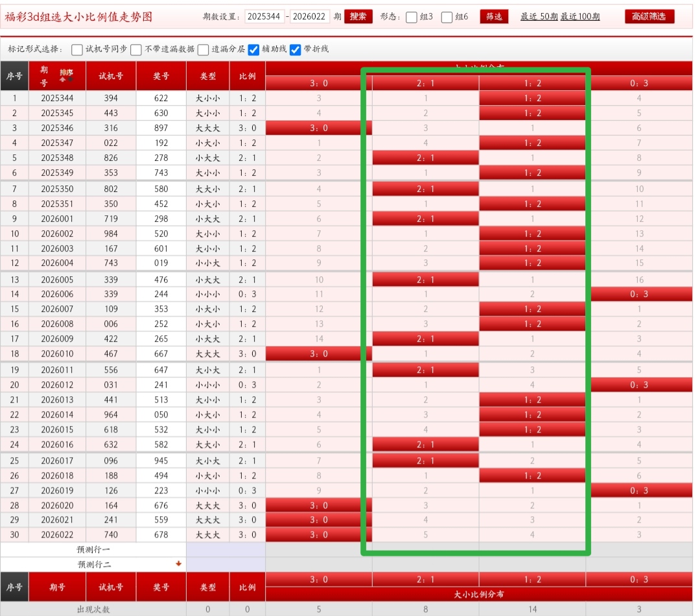The height and width of the screenshot is (616, 700).
Task: Click the 大小比例分布 label beneath the table
Action: click(x=478, y=595)
